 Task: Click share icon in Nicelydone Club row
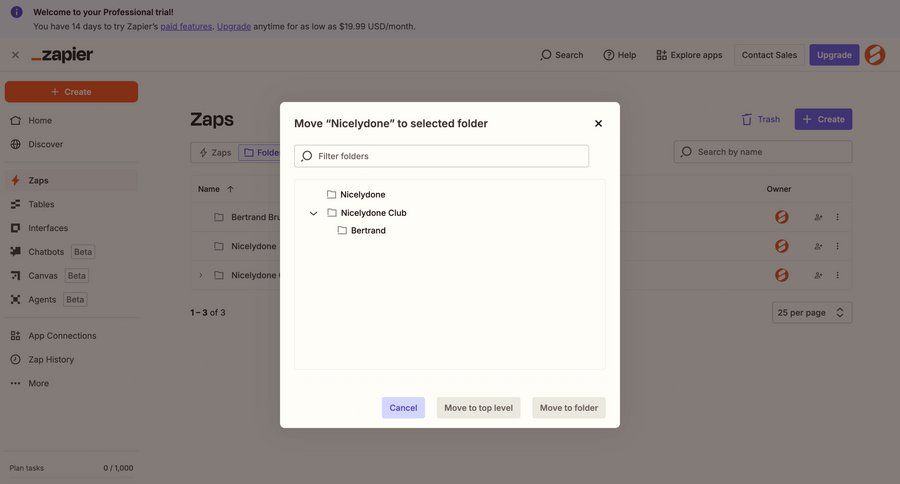818,276
